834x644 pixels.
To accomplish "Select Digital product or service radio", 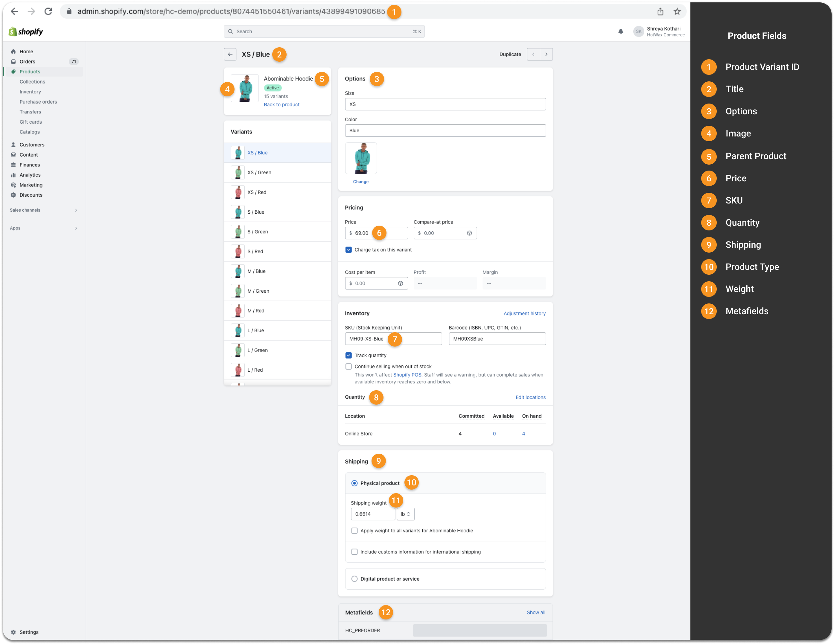I will click(354, 579).
